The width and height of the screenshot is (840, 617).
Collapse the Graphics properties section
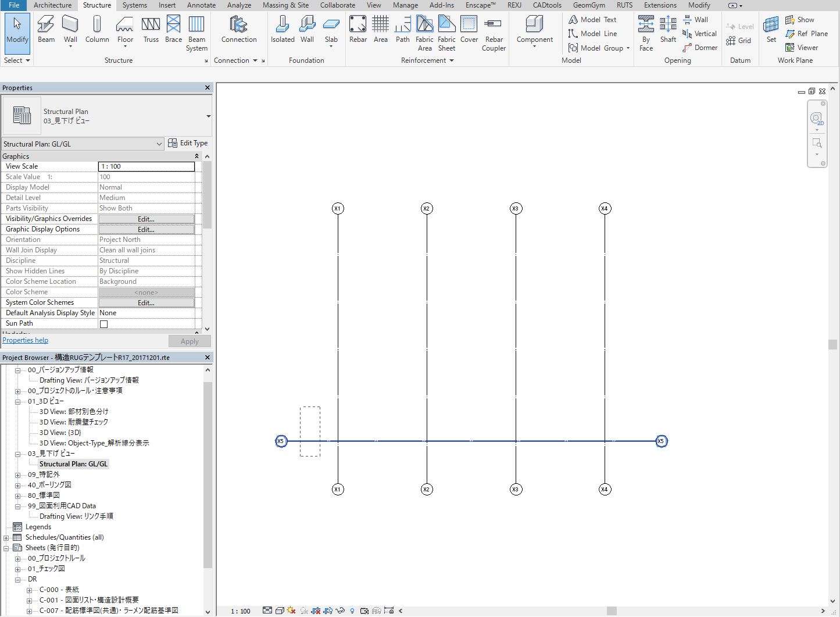tap(196, 156)
